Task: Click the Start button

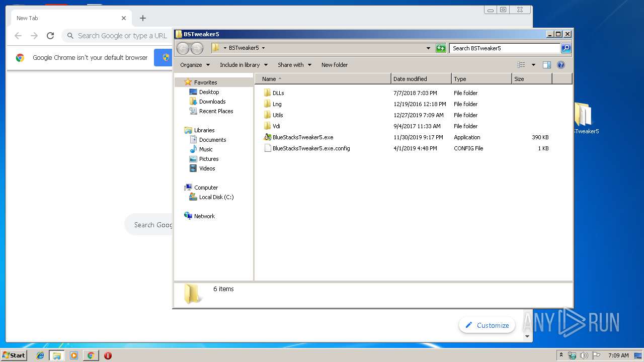Action: (14, 355)
